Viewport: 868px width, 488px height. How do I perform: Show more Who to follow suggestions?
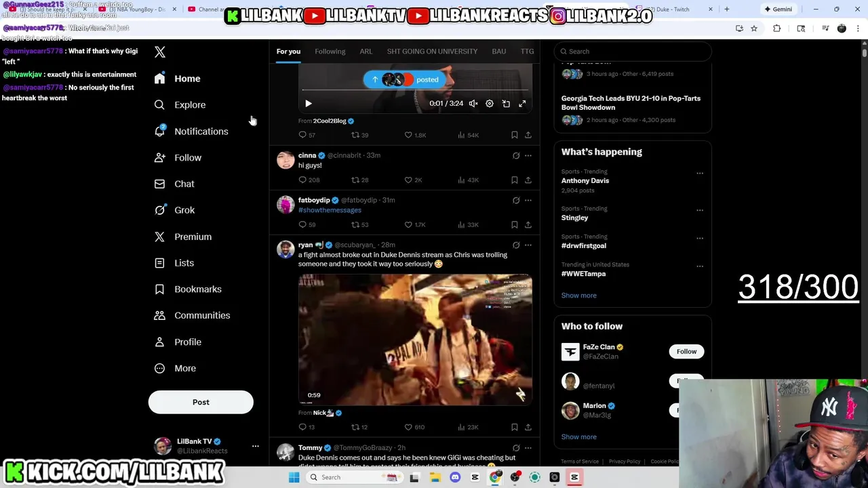(579, 437)
